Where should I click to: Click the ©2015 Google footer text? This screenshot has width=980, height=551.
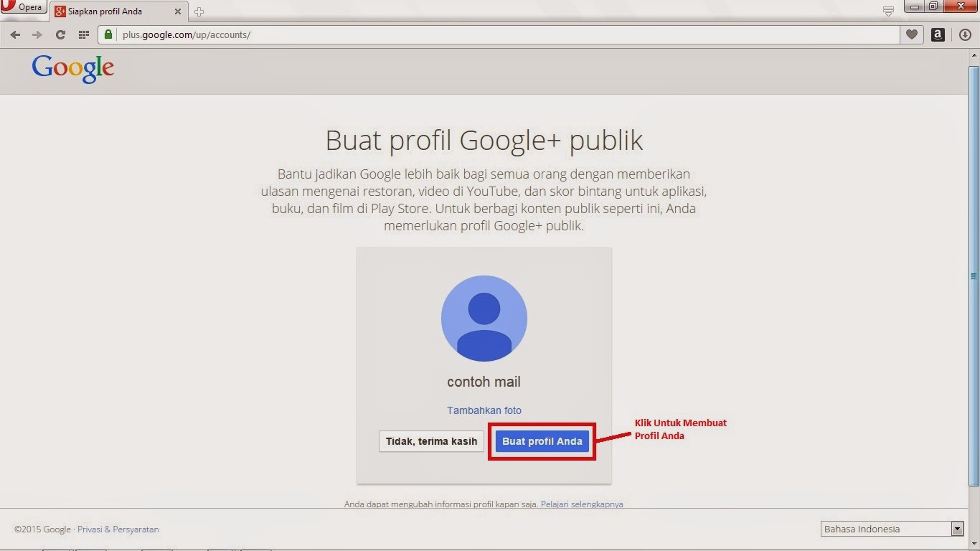[x=42, y=529]
